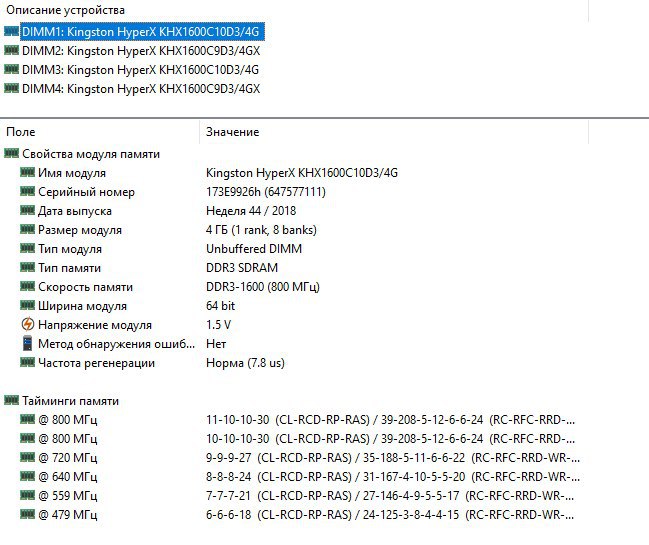Viewport: 649px width, 545px height.
Task: Click the icon next to 'Тип модуля'
Action: click(27, 248)
